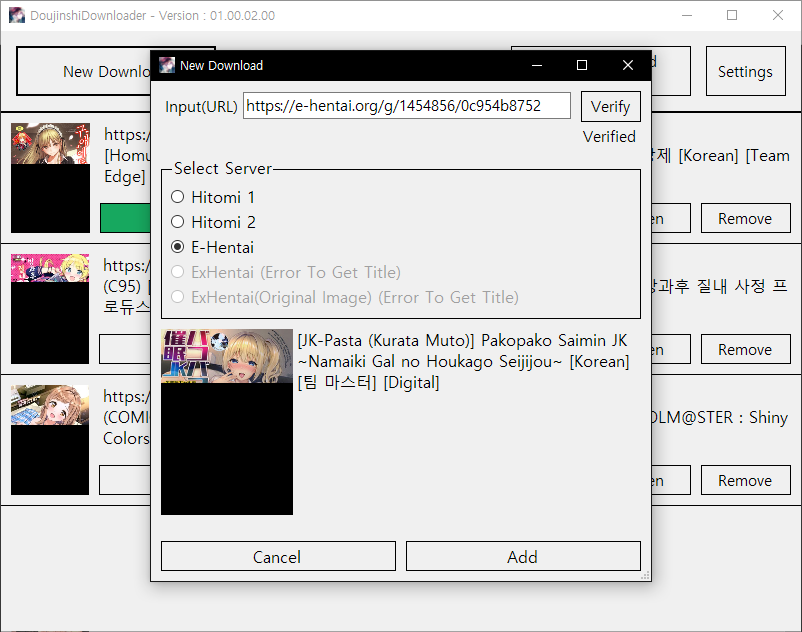
Task: Maximize the DoujinshiDownloader main window
Action: [x=732, y=15]
